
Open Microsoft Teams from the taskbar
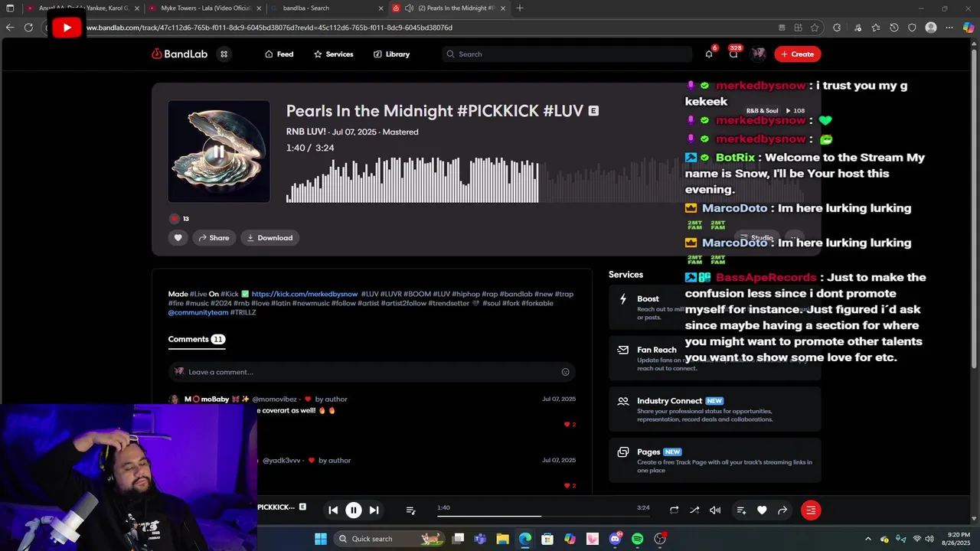pos(480,539)
